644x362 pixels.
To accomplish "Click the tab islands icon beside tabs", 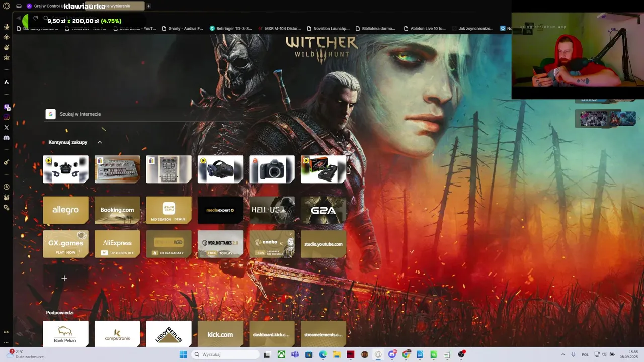I will click(x=19, y=6).
